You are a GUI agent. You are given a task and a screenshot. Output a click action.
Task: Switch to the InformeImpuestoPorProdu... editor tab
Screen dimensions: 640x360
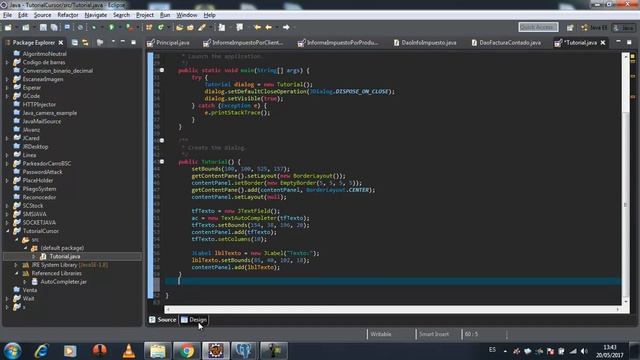pos(338,42)
